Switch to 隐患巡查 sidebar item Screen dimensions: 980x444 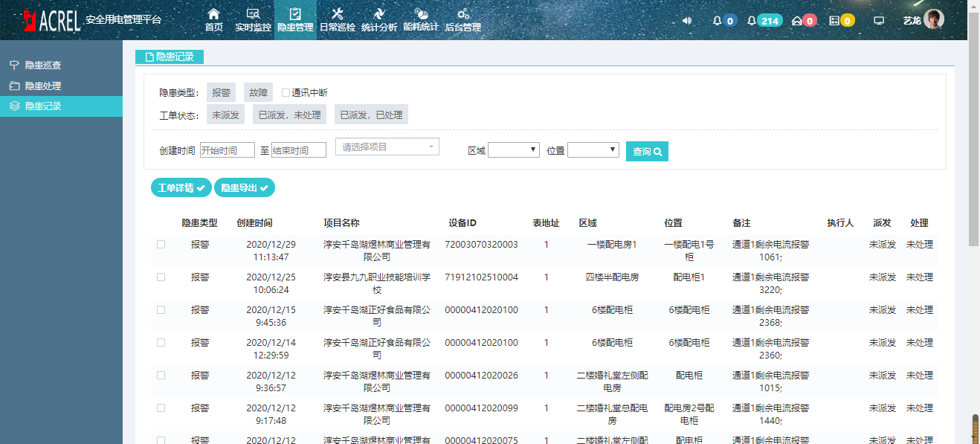point(42,65)
